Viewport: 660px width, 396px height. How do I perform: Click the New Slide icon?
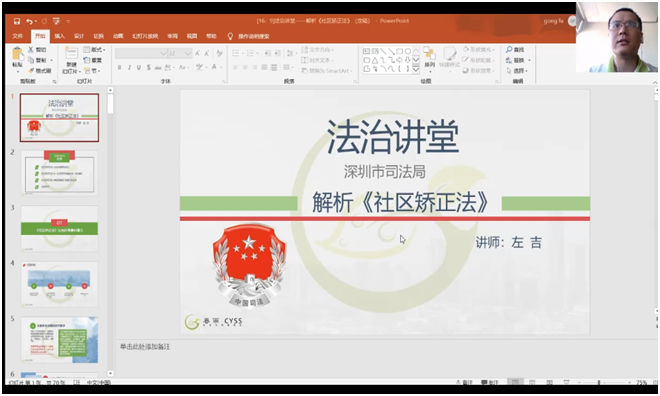click(x=71, y=53)
